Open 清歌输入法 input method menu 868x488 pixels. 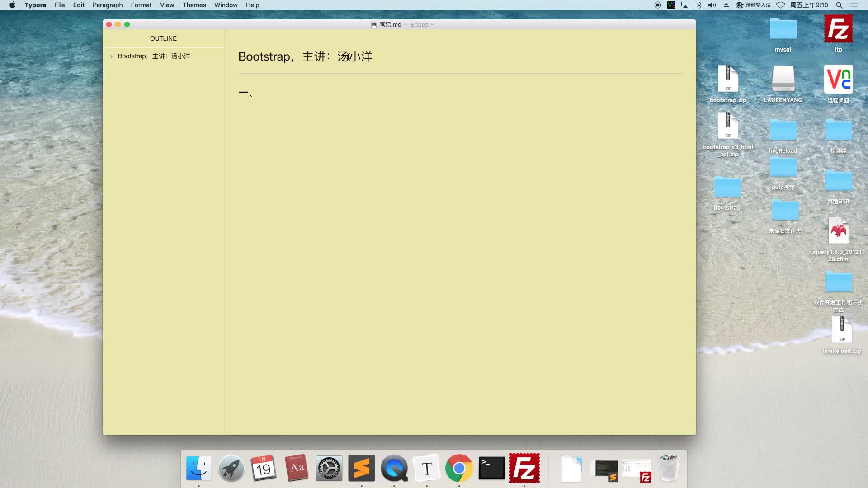pos(754,5)
